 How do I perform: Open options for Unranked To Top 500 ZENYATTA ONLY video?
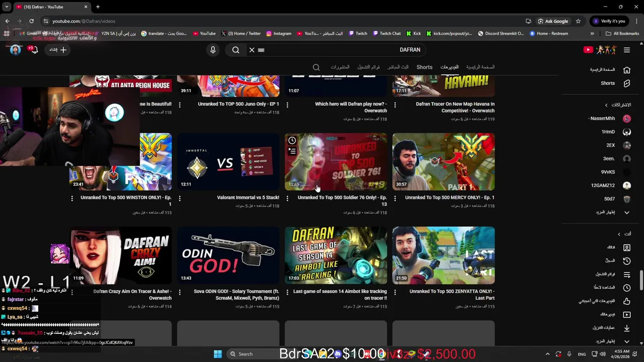pyautogui.click(x=395, y=292)
